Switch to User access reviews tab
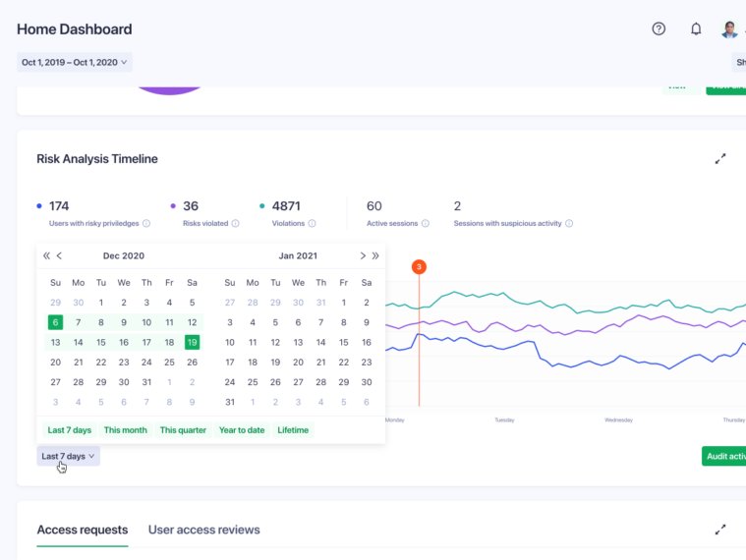Image resolution: width=746 pixels, height=560 pixels. (203, 530)
